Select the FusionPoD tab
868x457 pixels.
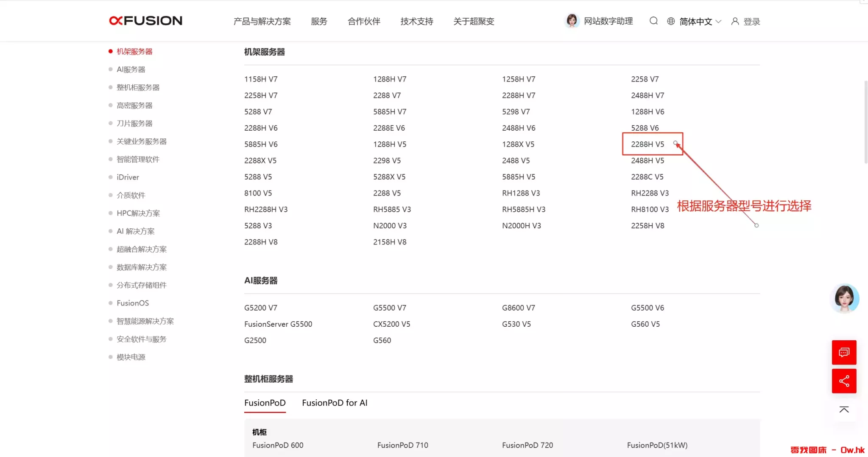[265, 403]
